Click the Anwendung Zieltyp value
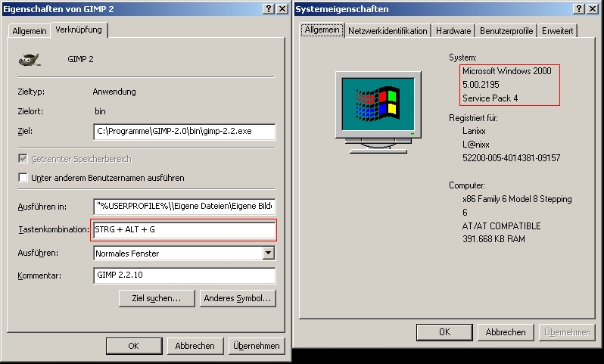This screenshot has height=364, width=604. [x=114, y=92]
